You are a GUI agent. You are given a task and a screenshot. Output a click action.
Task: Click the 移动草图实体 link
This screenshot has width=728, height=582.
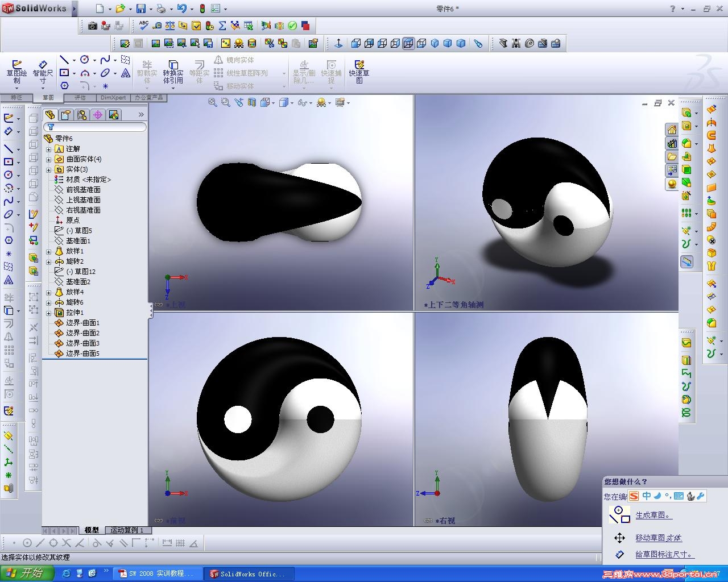659,538
